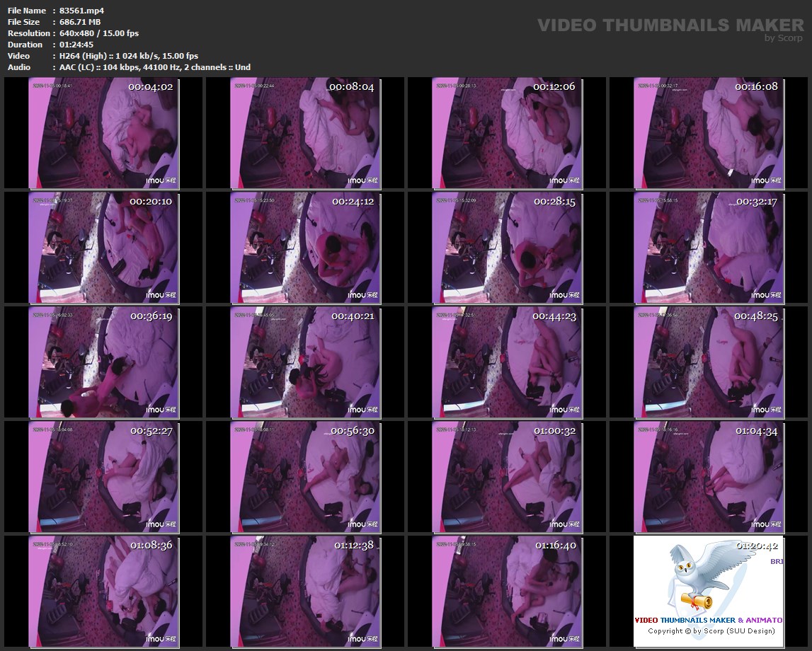
Task: Pick the thumbnail timed 00:36:19
Action: tap(103, 362)
